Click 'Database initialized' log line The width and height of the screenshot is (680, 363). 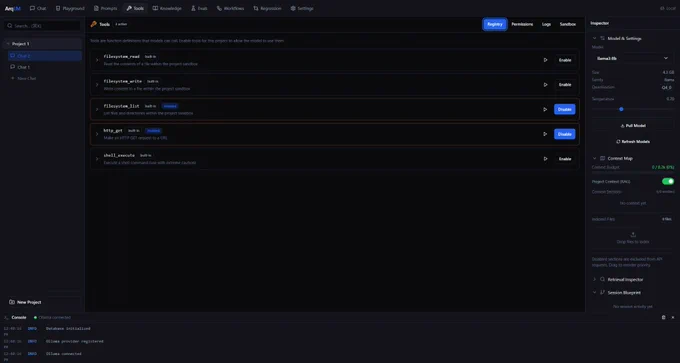pyautogui.click(x=68, y=329)
